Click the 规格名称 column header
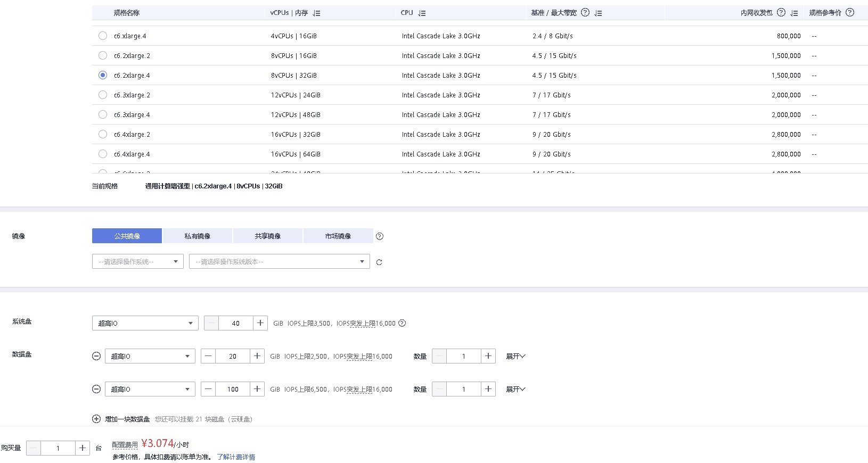Screen dimensions: 868x463 pyautogui.click(x=127, y=13)
